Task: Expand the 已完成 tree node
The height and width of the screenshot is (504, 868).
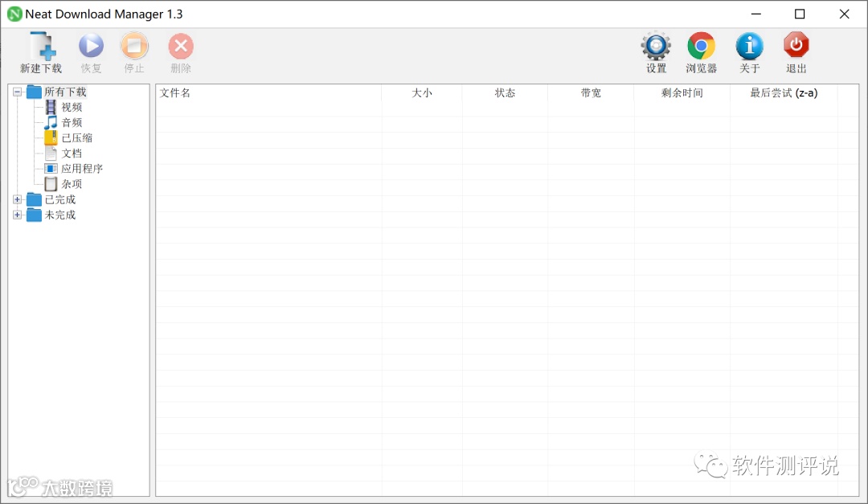Action: pos(17,199)
